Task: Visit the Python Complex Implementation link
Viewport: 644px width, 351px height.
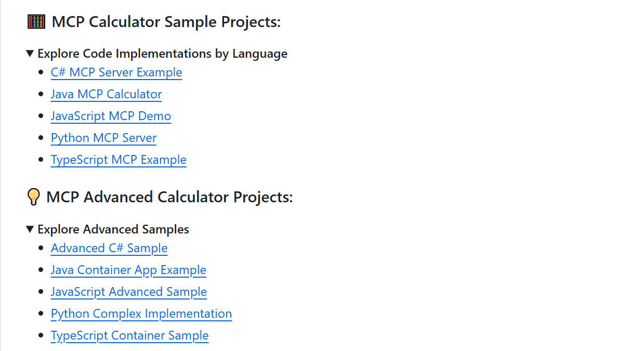Action: pos(141,314)
